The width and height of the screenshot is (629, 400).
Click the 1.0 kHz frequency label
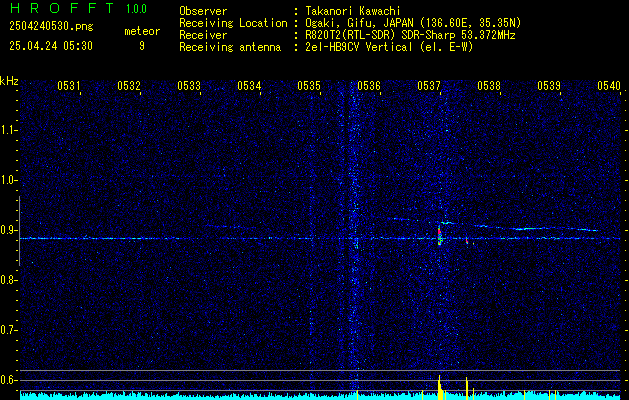point(8,180)
